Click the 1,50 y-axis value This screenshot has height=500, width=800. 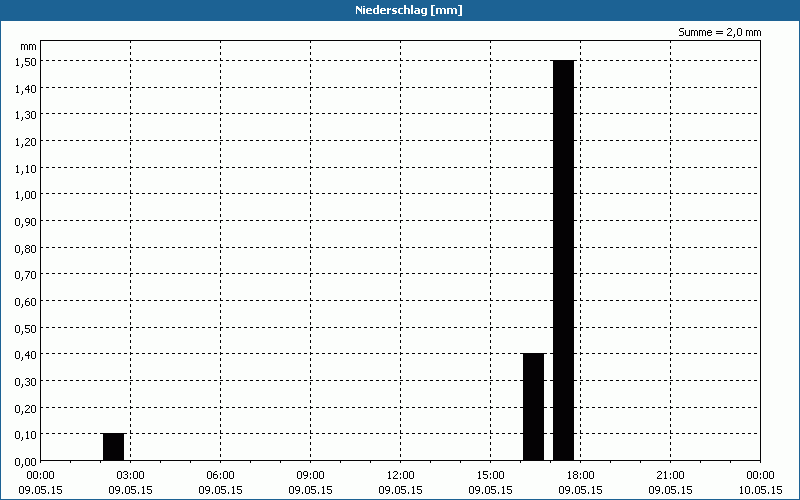[x=26, y=61]
